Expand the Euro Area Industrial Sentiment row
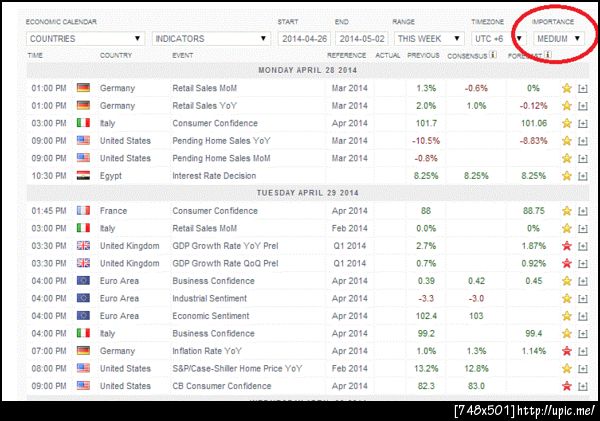 [582, 298]
